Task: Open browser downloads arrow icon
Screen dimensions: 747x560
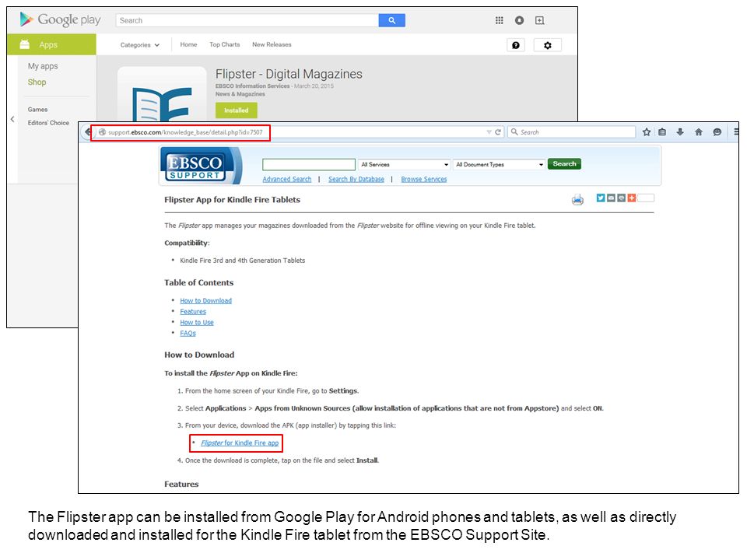Action: pos(680,132)
